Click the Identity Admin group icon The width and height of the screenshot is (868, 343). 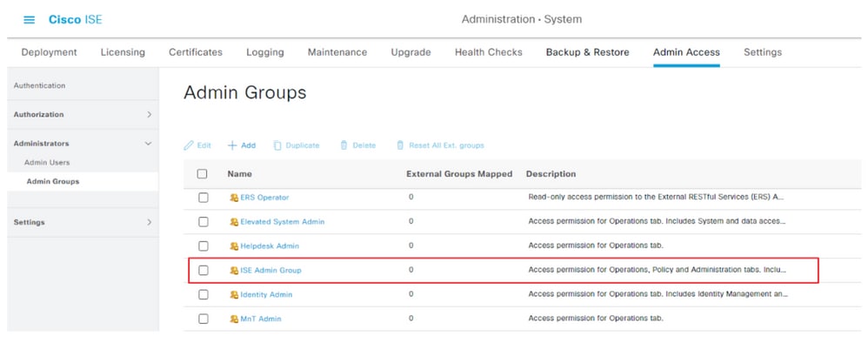(234, 295)
